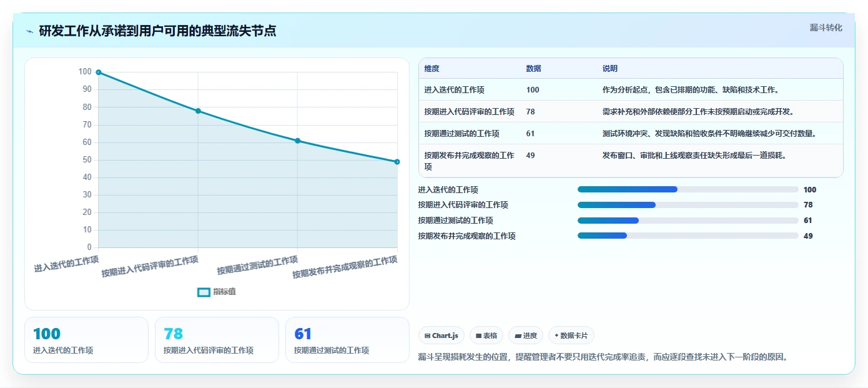Click the 漏斗转化 label in header
Viewport: 868px width, 388px height.
tap(826, 27)
